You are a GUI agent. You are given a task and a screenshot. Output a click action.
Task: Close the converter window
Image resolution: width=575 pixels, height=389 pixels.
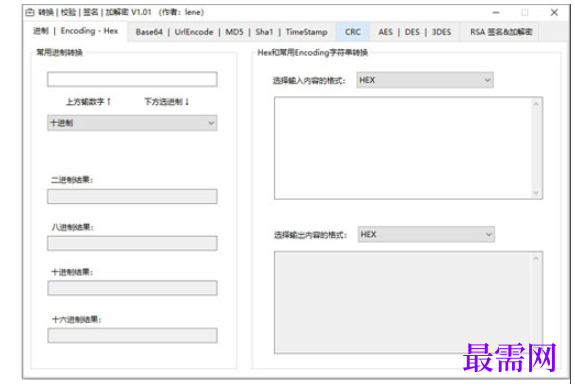coord(554,12)
